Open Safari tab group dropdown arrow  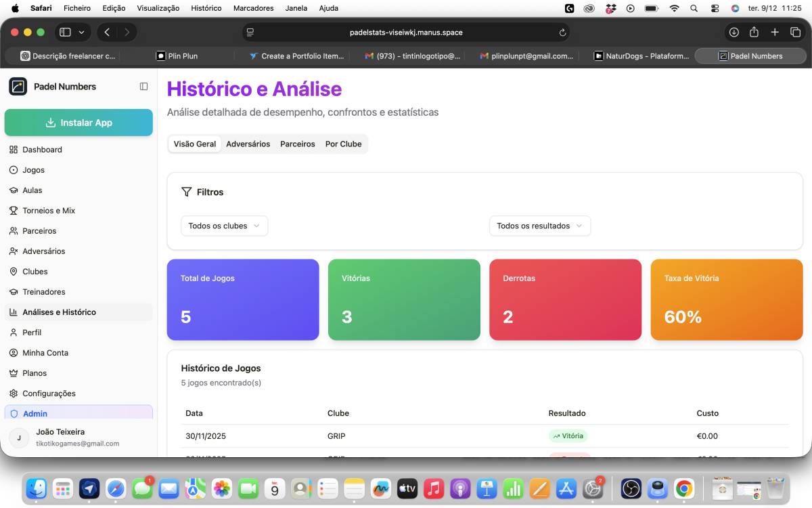(x=82, y=32)
